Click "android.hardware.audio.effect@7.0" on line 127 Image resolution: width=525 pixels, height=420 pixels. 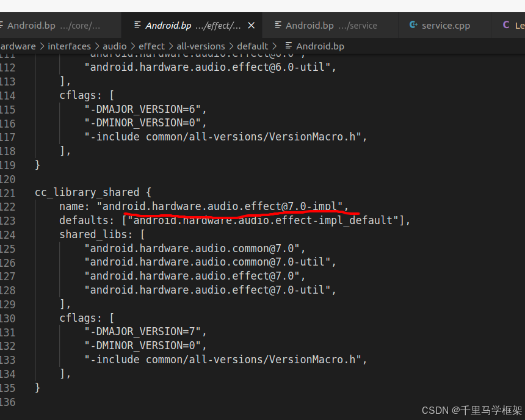tap(192, 276)
